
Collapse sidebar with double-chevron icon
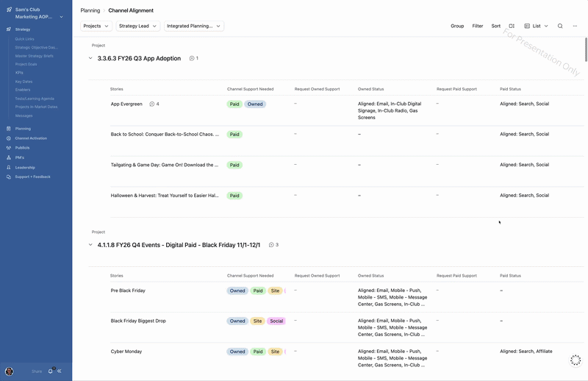pos(60,371)
